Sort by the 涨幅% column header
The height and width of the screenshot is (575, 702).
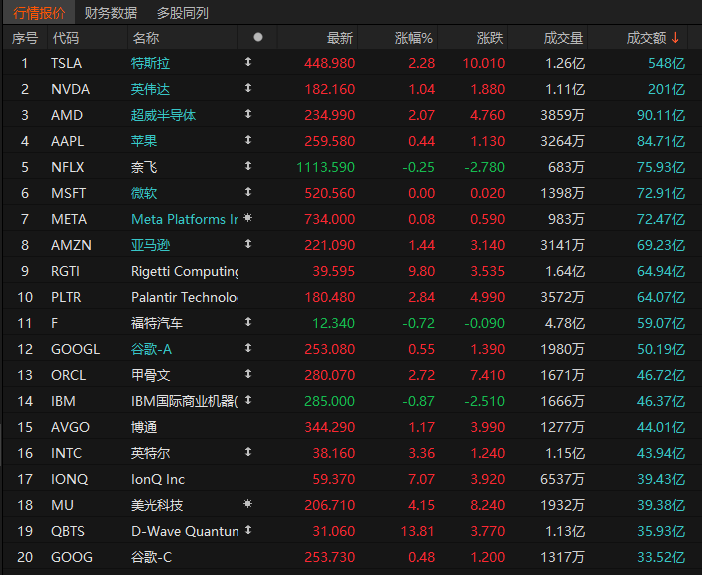tap(413, 38)
